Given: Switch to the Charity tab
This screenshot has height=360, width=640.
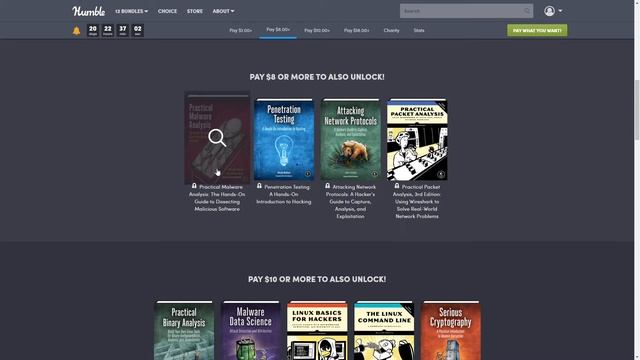Looking at the screenshot, I should click(391, 30).
